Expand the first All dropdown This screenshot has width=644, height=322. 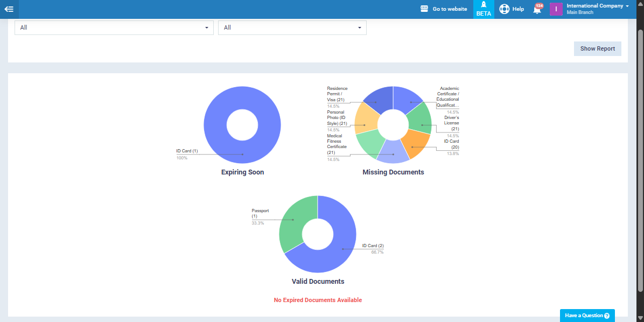(x=114, y=27)
